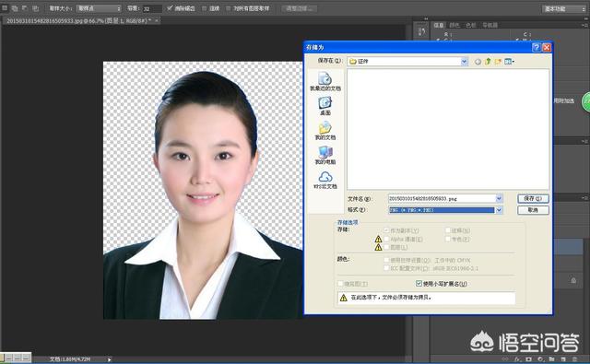Select the subtract from selection icon
Image resolution: width=590 pixels, height=364 pixels.
(25, 8)
